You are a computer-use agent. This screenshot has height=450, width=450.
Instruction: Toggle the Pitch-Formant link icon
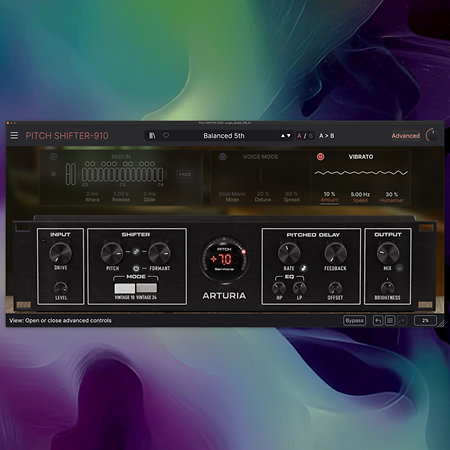[x=136, y=251]
